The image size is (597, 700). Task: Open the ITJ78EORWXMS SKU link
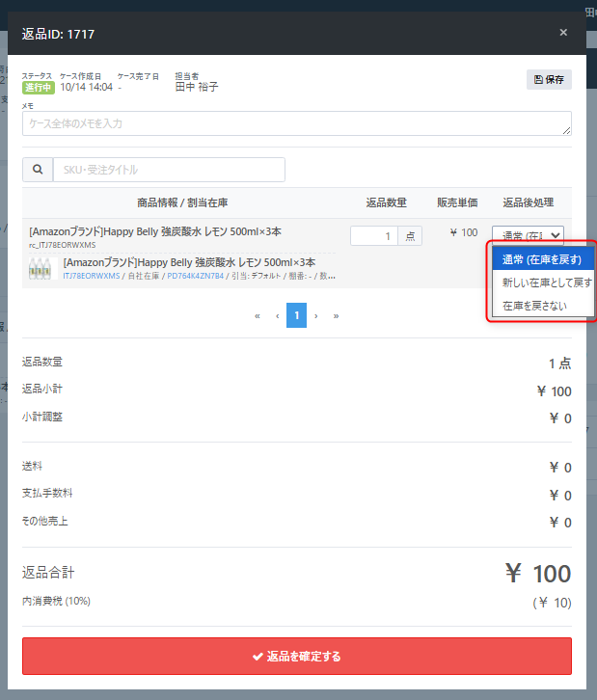[91, 276]
